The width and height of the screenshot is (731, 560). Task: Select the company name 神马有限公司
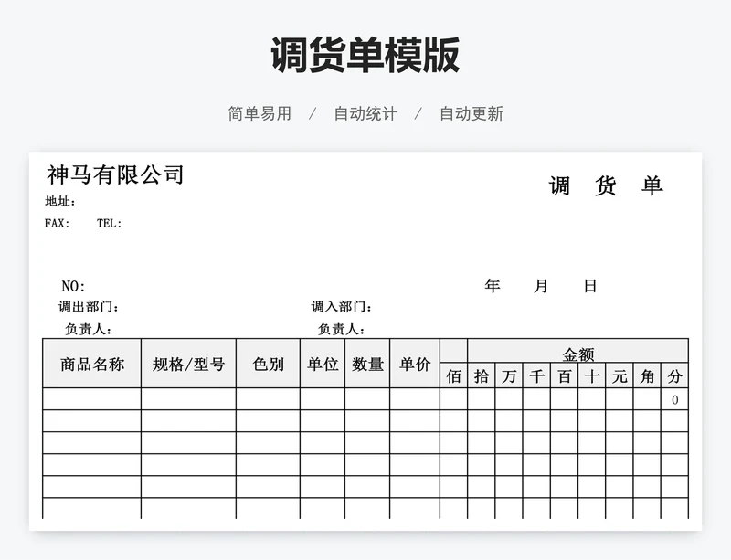coord(115,174)
